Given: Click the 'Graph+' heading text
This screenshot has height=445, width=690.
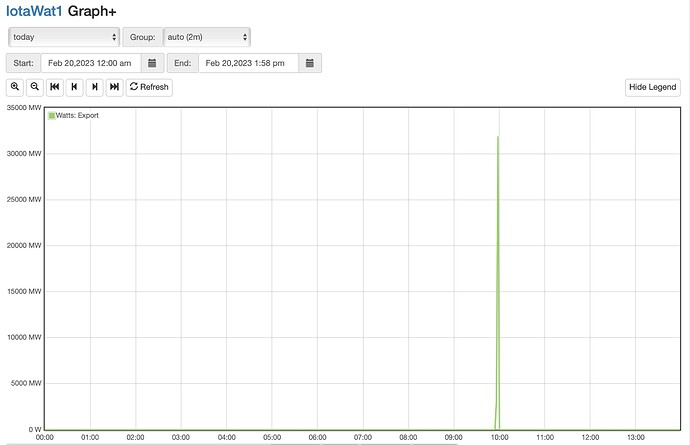Looking at the screenshot, I should tap(92, 11).
